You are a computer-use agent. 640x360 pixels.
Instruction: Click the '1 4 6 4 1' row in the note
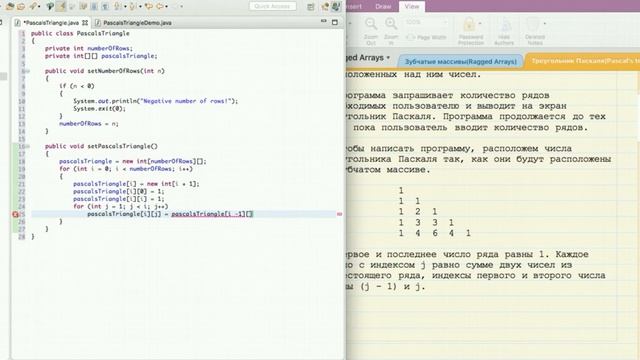click(435, 233)
